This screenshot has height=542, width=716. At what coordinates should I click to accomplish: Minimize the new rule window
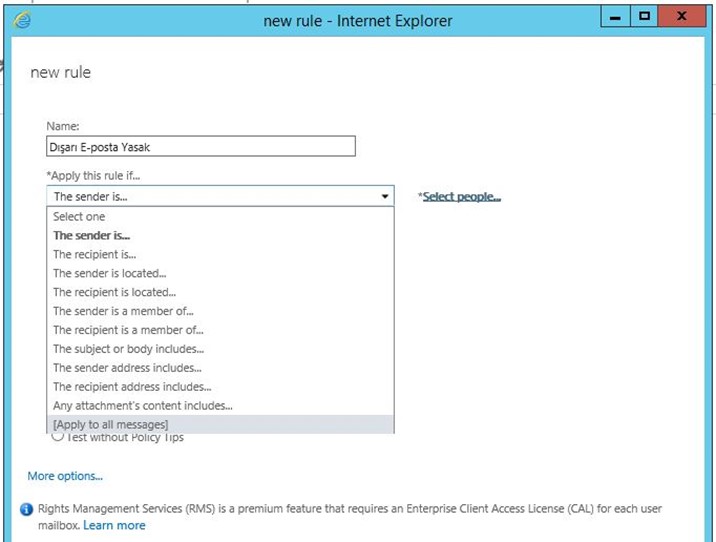(x=615, y=17)
